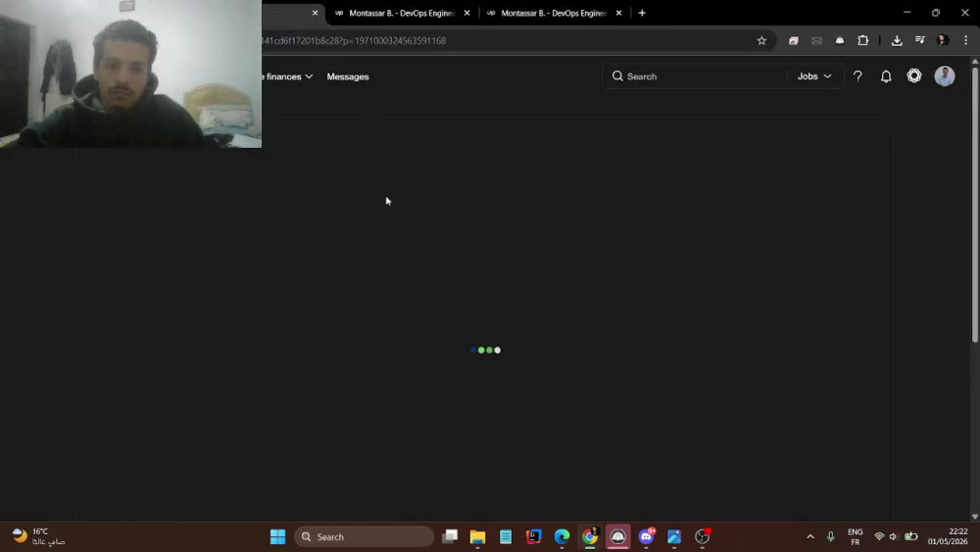Open Chrome profile avatar in toolbar
Image resolution: width=980 pixels, height=552 pixels.
click(x=943, y=40)
